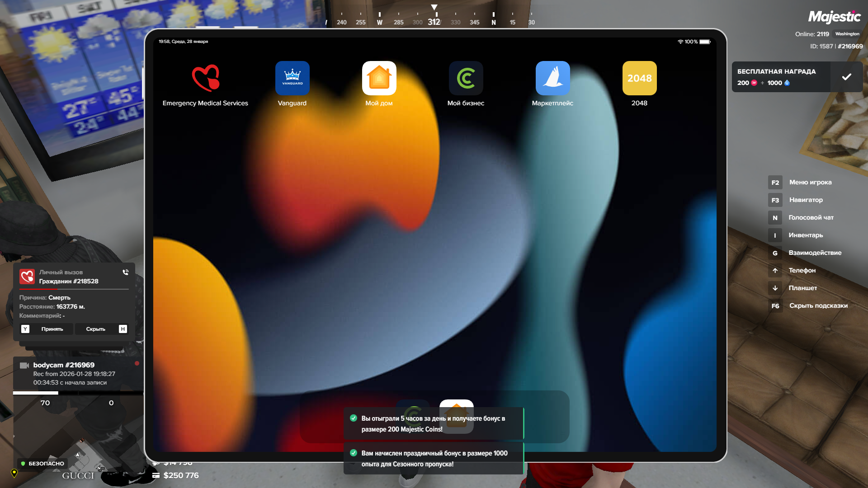Claim free reward with checkmark button

click(x=846, y=77)
